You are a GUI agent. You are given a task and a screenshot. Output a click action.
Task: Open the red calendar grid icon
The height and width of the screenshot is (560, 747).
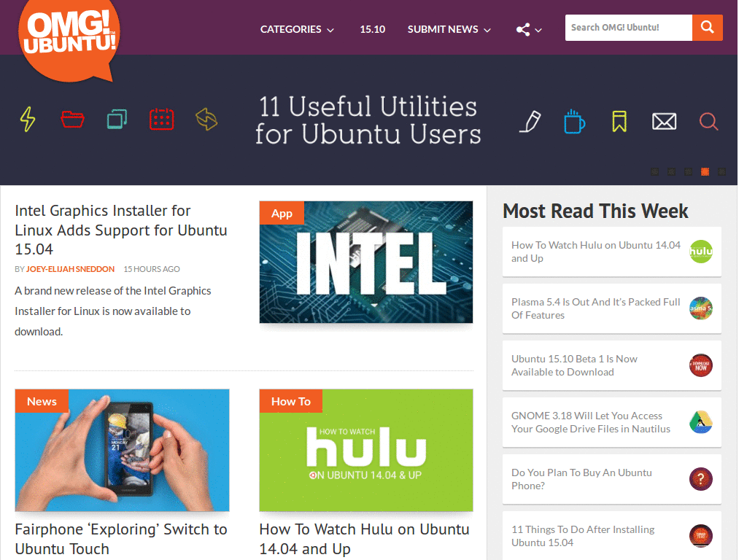pos(162,119)
